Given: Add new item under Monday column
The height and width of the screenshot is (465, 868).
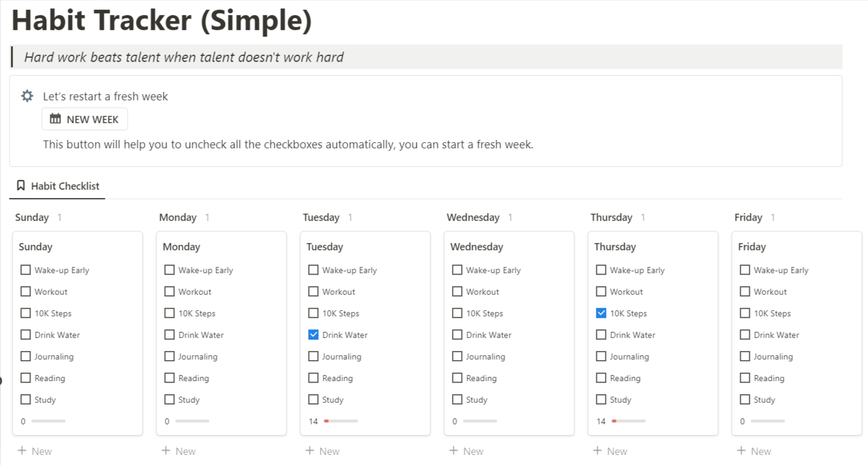Looking at the screenshot, I should point(179,451).
